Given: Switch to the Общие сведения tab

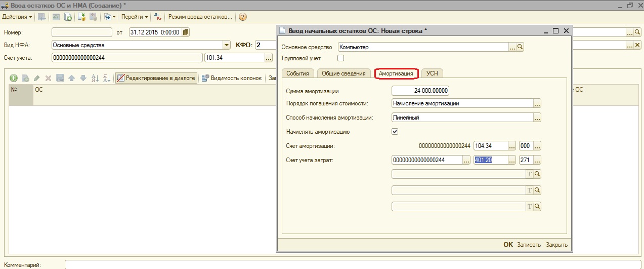Looking at the screenshot, I should (x=344, y=73).
